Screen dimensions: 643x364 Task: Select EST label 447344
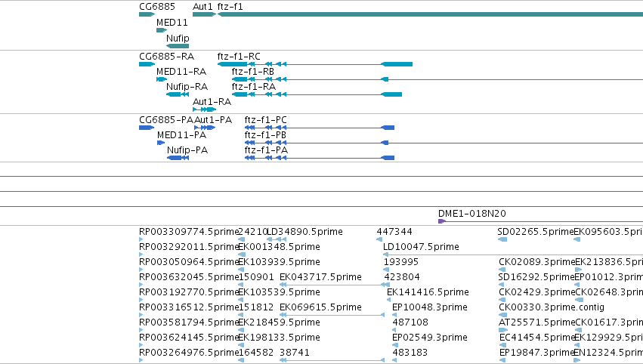(x=394, y=232)
